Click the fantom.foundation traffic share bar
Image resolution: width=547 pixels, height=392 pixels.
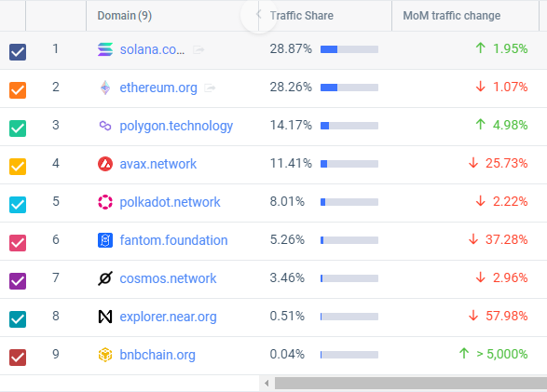click(349, 240)
